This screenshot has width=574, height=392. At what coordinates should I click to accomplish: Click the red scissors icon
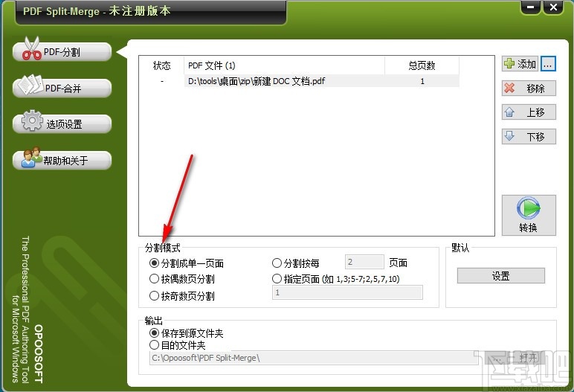tap(31, 48)
